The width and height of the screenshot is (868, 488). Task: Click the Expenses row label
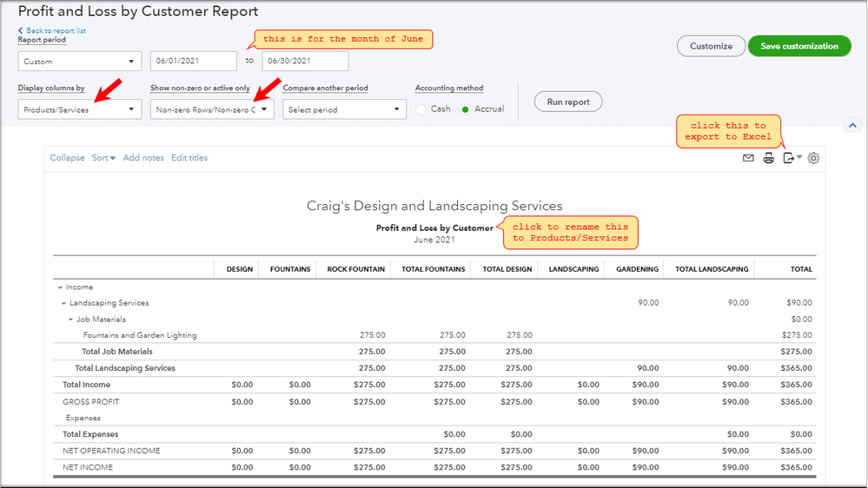click(x=83, y=418)
